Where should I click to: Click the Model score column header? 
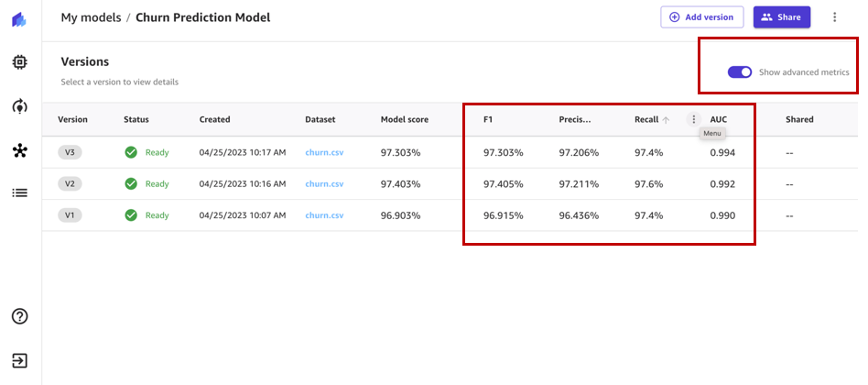404,120
